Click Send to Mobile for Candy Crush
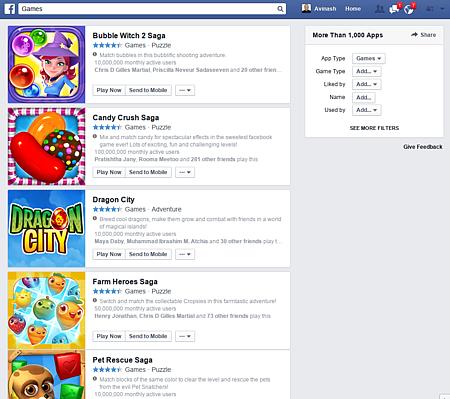 point(148,172)
